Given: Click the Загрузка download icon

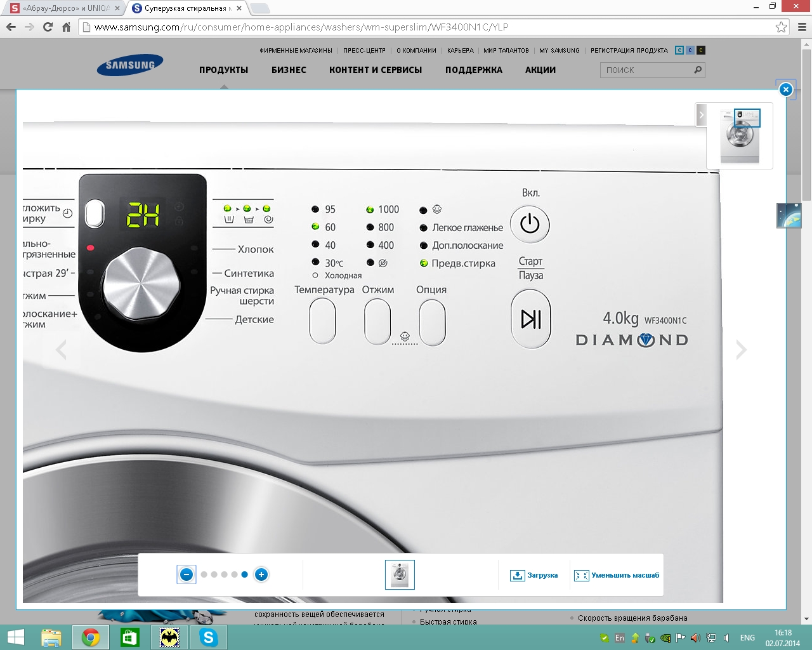Looking at the screenshot, I should coord(517,575).
